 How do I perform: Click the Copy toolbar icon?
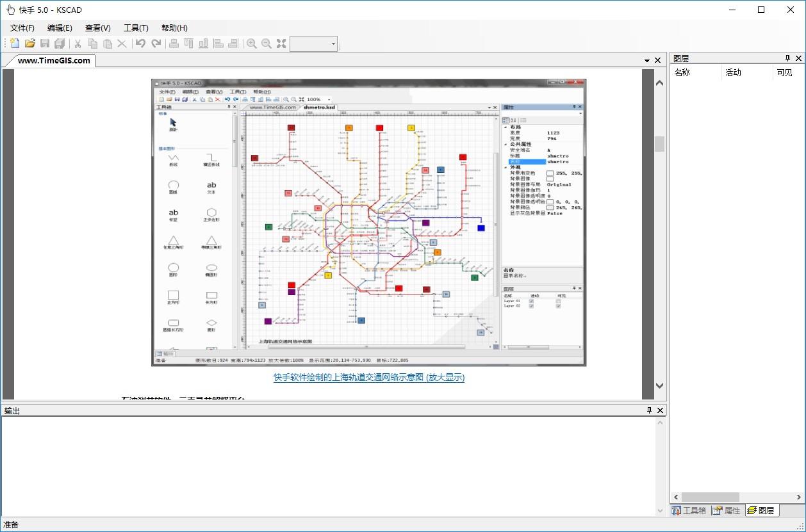click(x=93, y=44)
